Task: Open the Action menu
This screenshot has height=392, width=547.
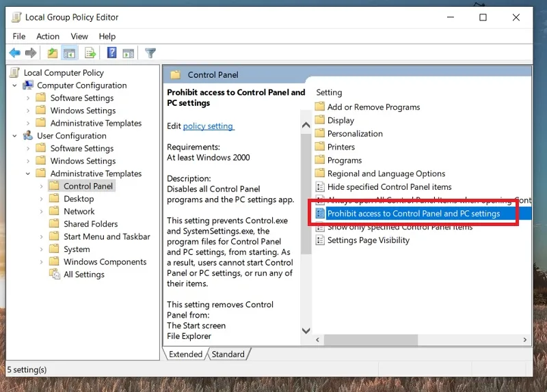Action: tap(48, 36)
